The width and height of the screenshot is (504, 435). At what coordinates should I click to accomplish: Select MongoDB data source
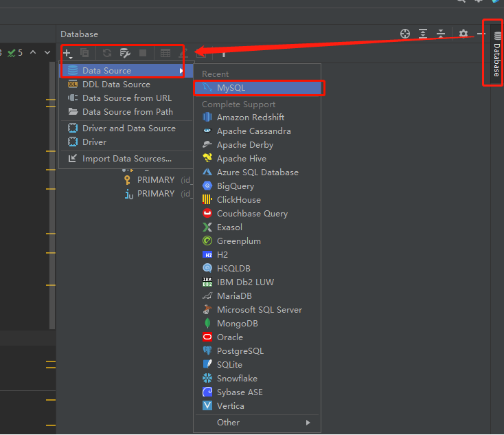pos(257,324)
